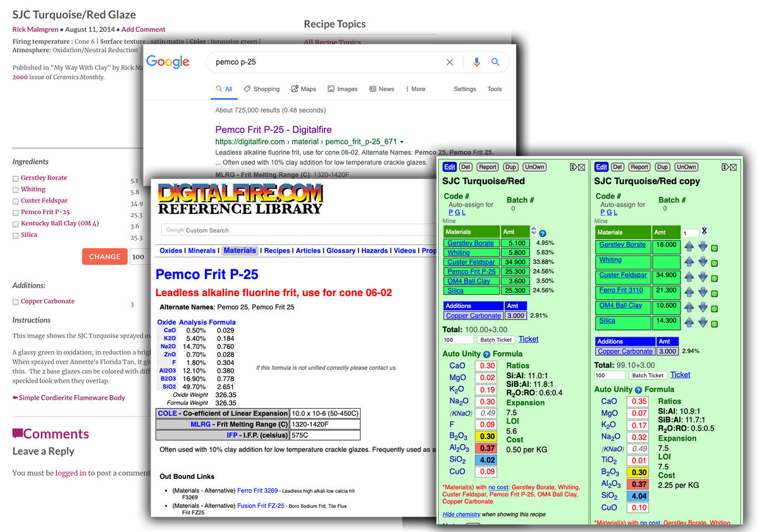Open dropdown arrow beside digitalfire.com result URL
Screen dimensions: 759x532
(x=402, y=142)
